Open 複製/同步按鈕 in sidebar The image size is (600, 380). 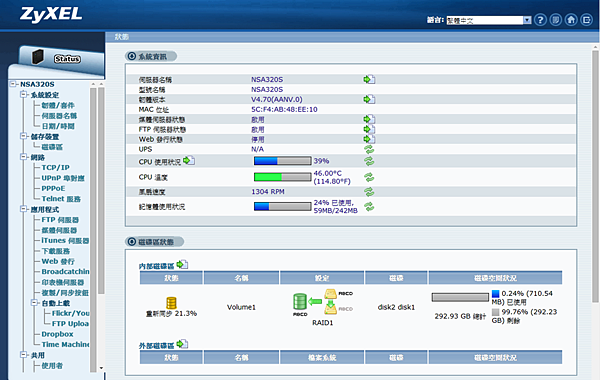65,293
